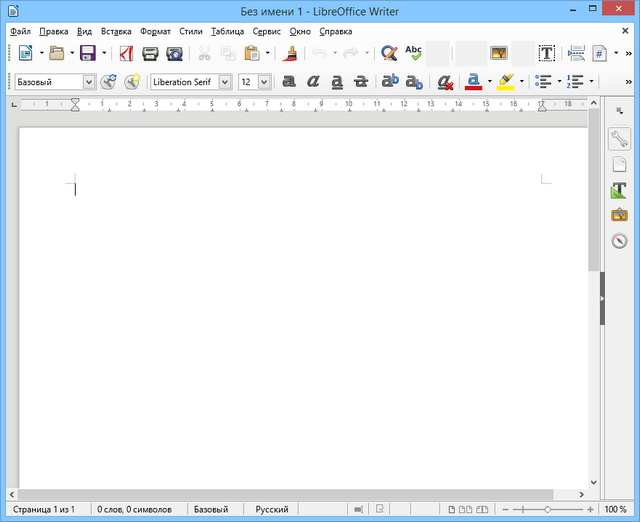Toggle bold text formatting

point(289,82)
